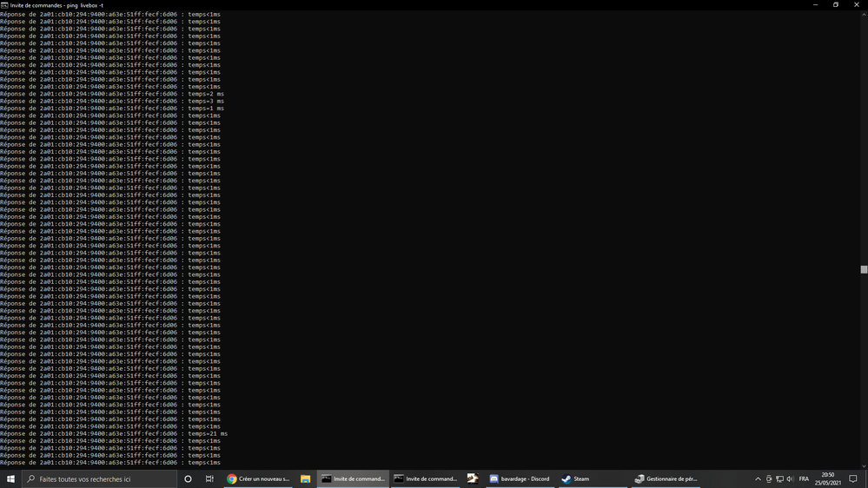This screenshot has width=868, height=488.
Task: Open Task View from taskbar
Action: tap(209, 478)
